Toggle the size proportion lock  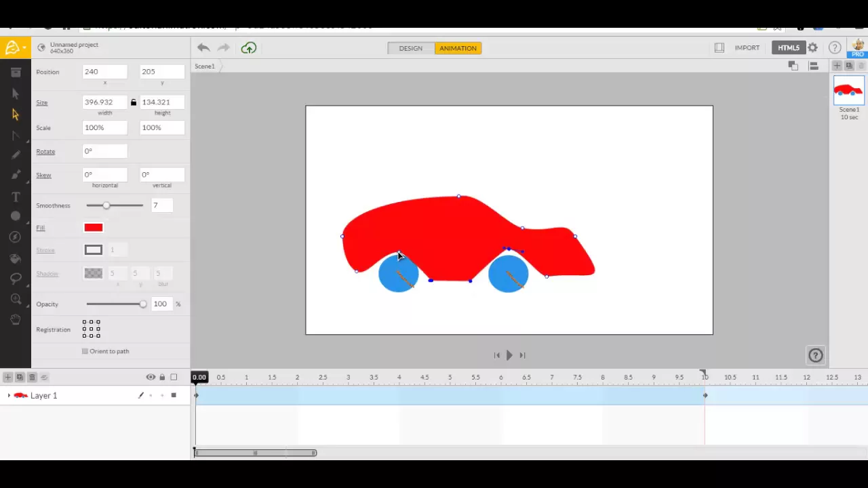coord(134,102)
